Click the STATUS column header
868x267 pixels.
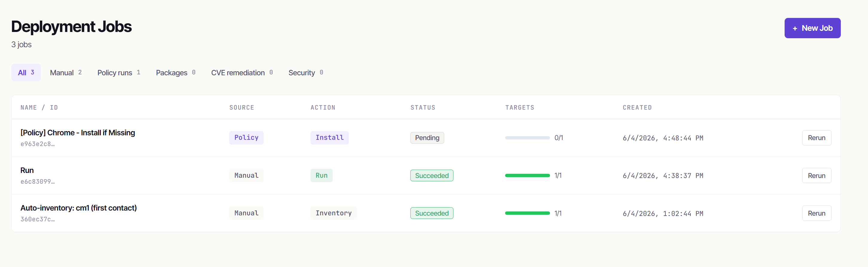(x=423, y=108)
